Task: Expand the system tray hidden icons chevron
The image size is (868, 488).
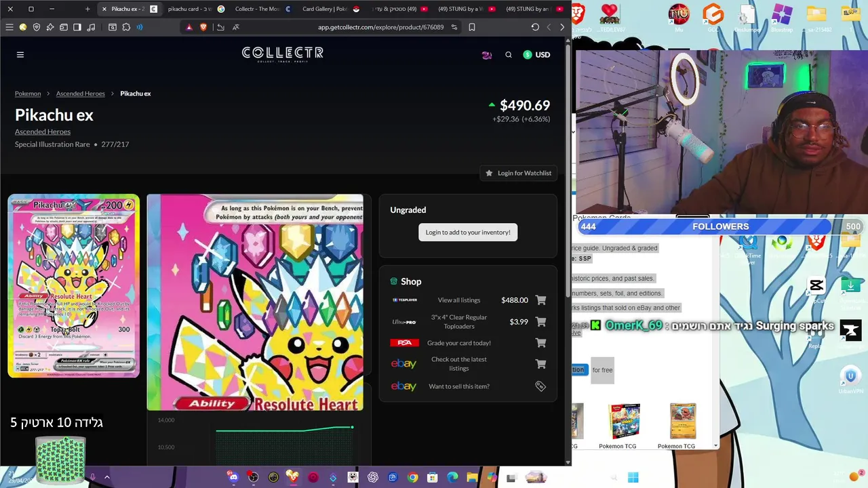Action: 106,477
